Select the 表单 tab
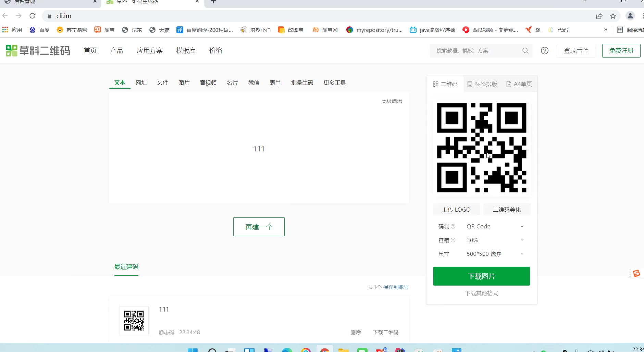The image size is (644, 352). 275,83
